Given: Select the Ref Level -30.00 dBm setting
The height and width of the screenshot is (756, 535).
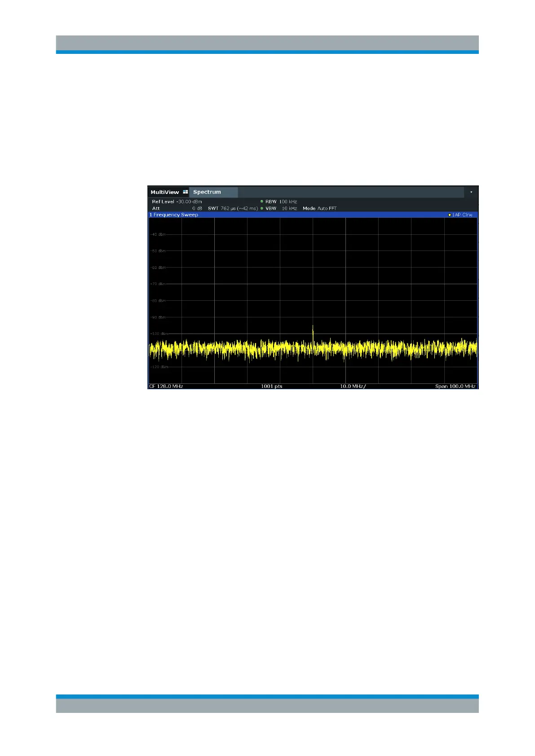Looking at the screenshot, I should point(177,202).
